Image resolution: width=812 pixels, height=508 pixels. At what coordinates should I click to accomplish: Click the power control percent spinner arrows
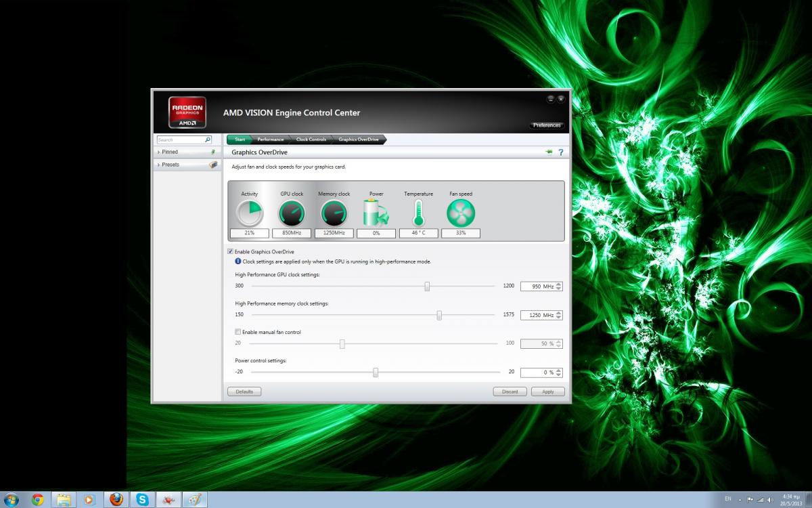tap(559, 373)
